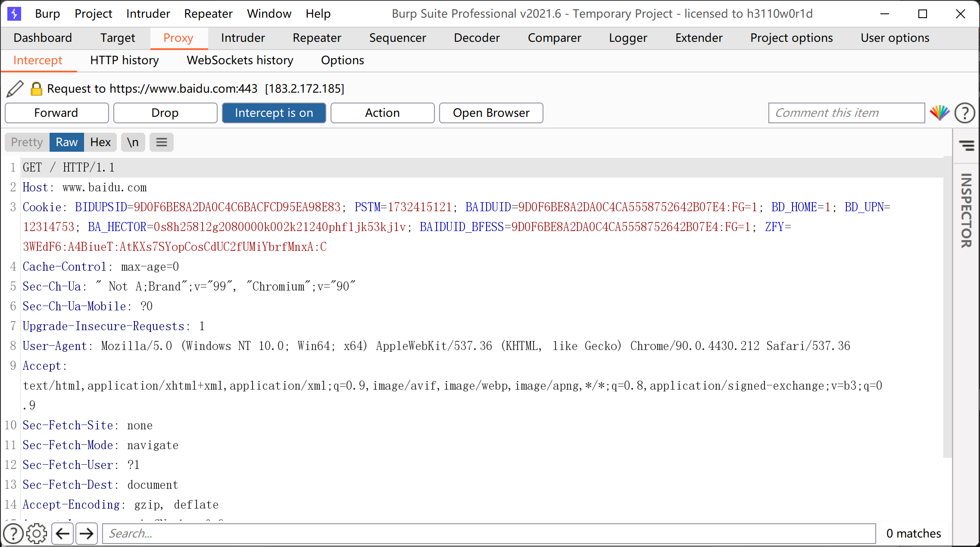Open the proxy Options sub-tab
This screenshot has width=980, height=547.
343,60
